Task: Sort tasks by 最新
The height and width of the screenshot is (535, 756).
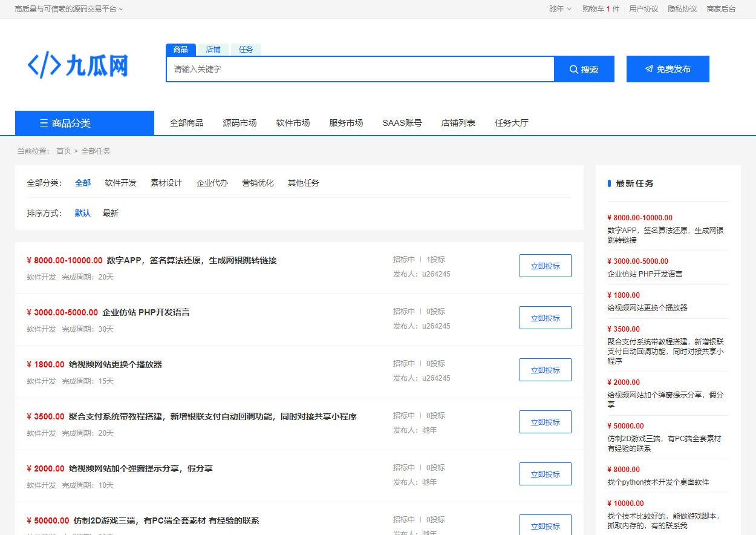Action: pos(111,213)
